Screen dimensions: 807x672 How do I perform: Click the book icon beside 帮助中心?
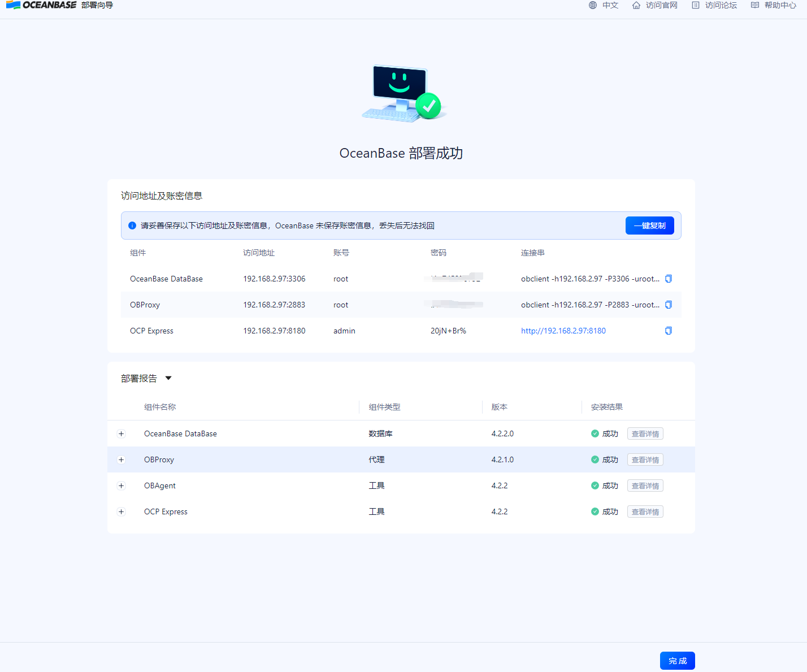point(755,5)
